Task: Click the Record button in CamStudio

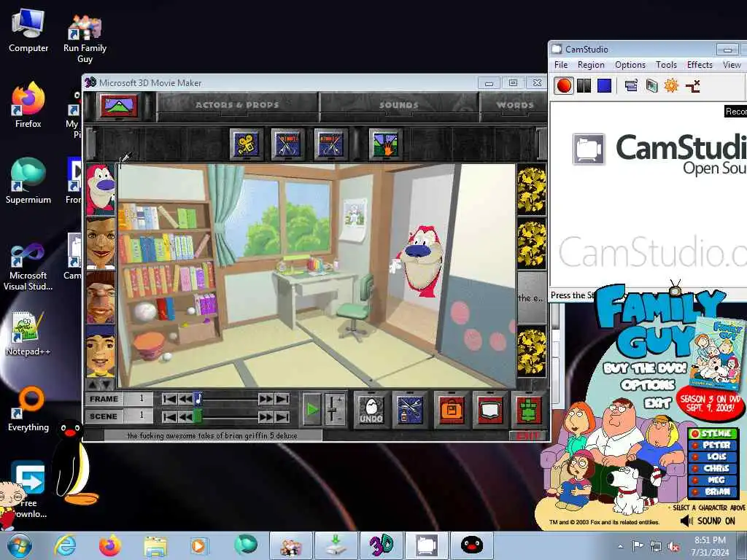Action: click(564, 86)
